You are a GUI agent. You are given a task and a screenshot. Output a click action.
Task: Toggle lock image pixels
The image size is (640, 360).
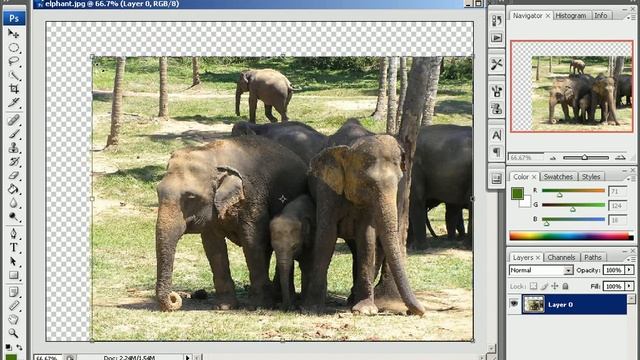pyautogui.click(x=544, y=286)
